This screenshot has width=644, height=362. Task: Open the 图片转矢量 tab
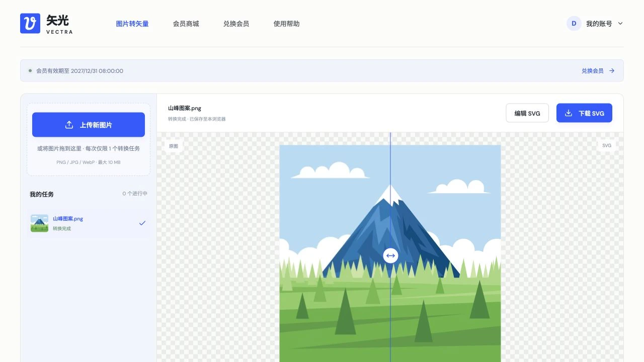[132, 24]
